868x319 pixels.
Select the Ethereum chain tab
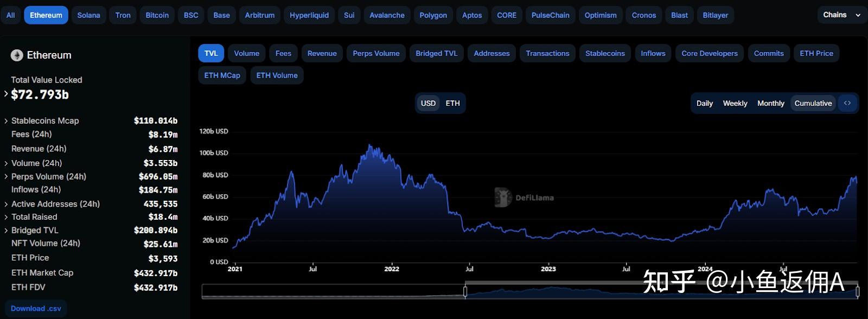click(x=46, y=15)
